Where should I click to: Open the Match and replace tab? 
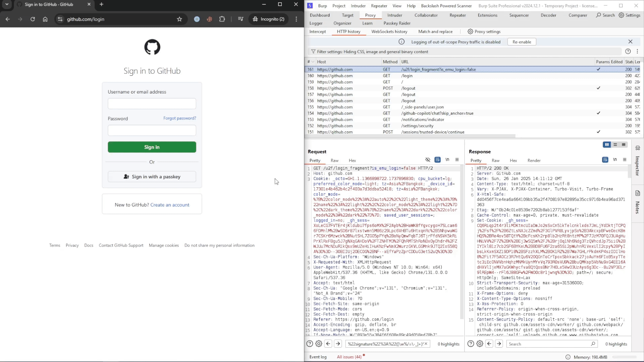(x=435, y=32)
